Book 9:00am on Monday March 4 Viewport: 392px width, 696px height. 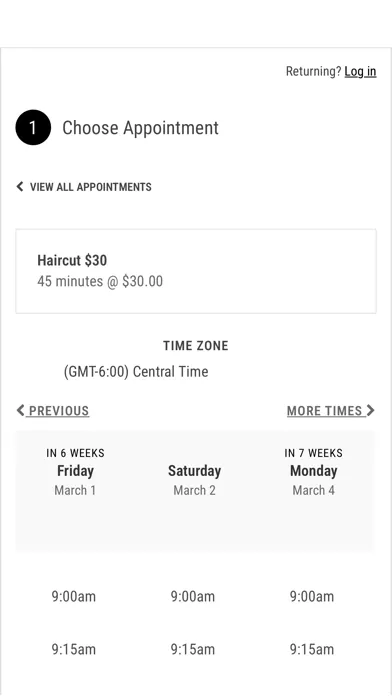pyautogui.click(x=312, y=596)
